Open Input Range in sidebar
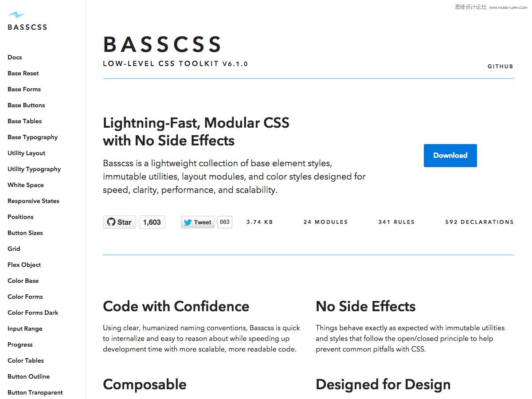Screen dimensions: 532x399 [x=25, y=329]
